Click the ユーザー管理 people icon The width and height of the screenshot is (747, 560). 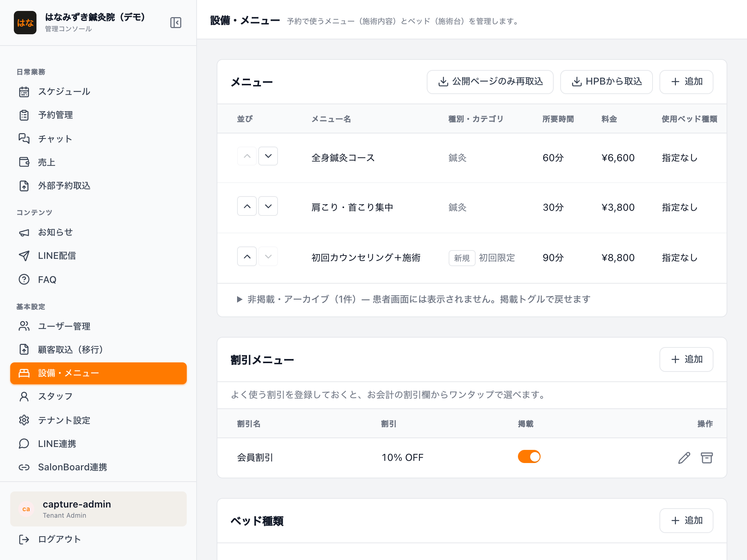coord(24,326)
